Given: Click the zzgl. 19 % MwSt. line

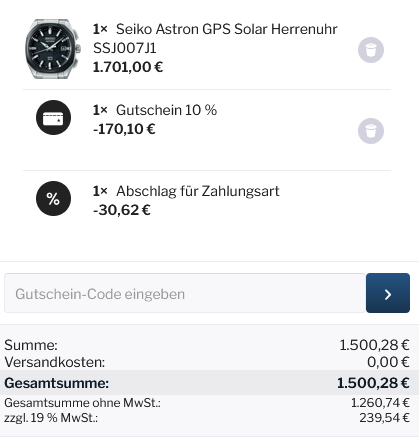Looking at the screenshot, I should click(x=207, y=418).
